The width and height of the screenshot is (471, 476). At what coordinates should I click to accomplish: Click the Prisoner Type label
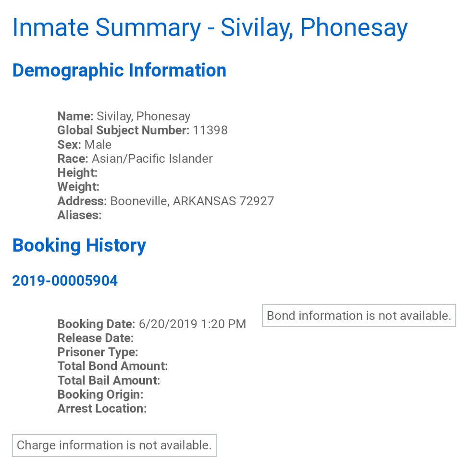pos(98,352)
